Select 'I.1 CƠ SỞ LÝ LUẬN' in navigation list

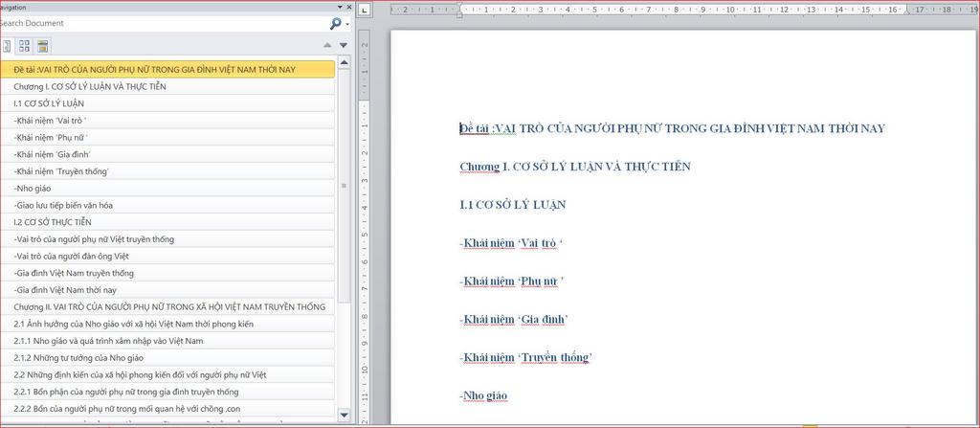point(167,103)
